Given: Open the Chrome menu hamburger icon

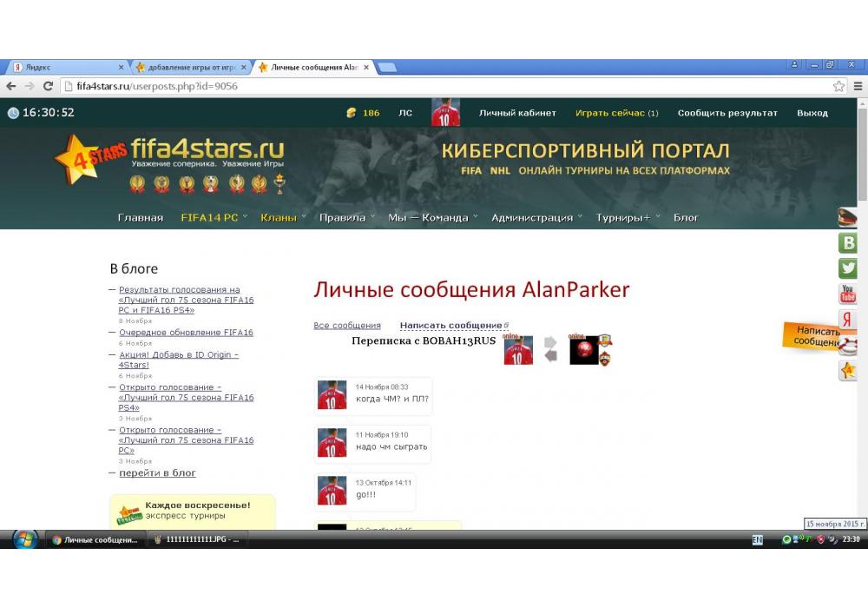Looking at the screenshot, I should click(x=858, y=86).
